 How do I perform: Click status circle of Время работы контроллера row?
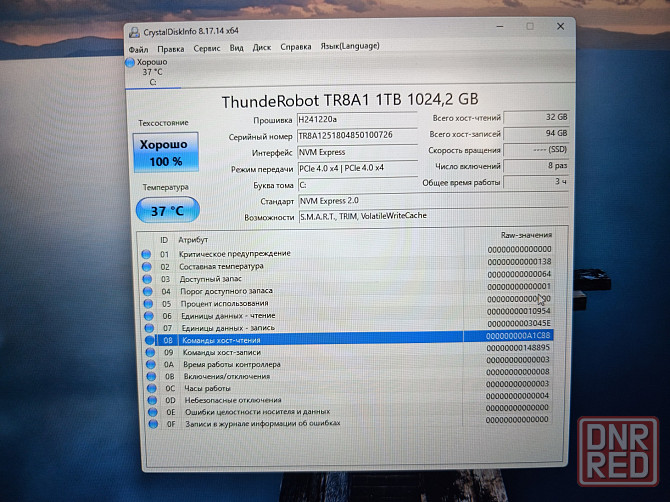point(150,364)
